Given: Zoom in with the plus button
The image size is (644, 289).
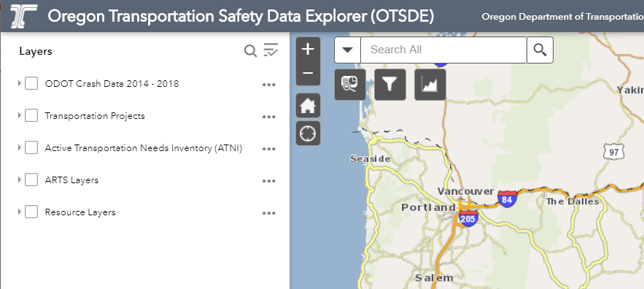Looking at the screenshot, I should point(308,50).
